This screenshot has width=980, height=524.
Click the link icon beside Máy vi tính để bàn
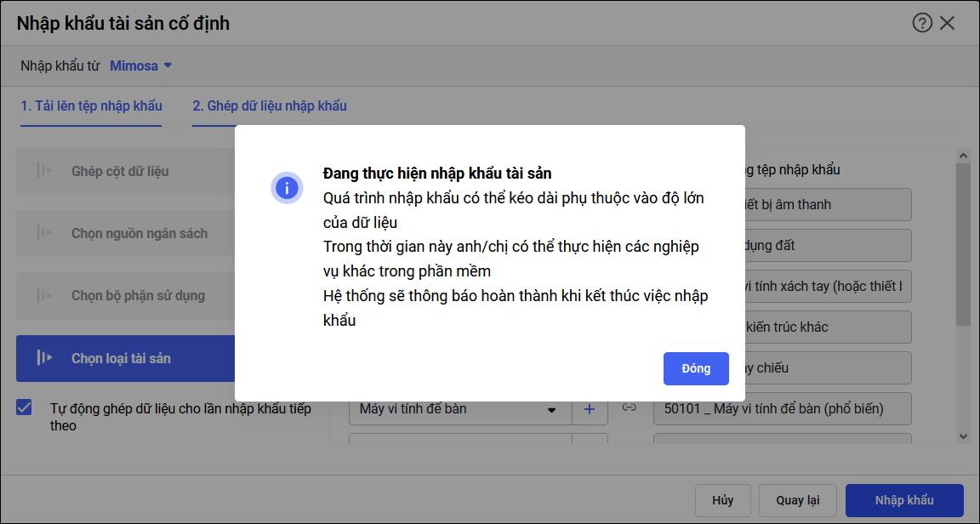tap(630, 408)
